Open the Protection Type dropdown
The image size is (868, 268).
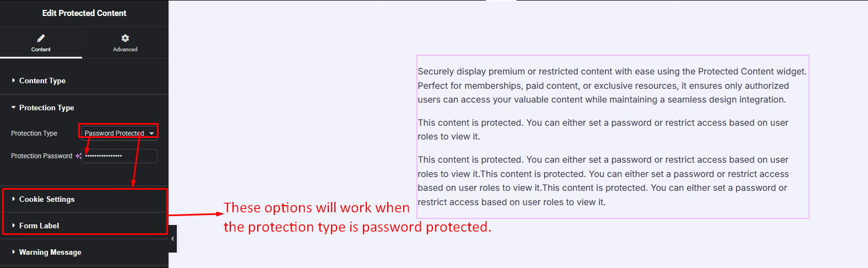119,133
